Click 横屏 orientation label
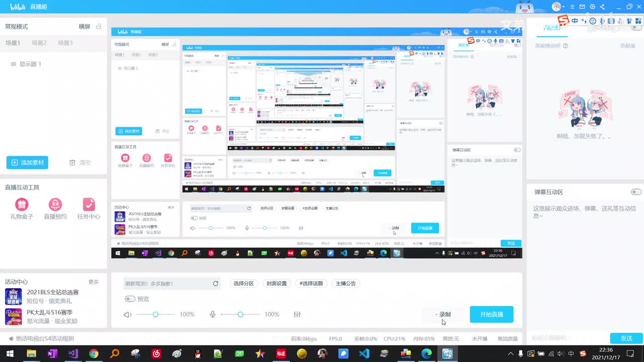 pos(84,26)
